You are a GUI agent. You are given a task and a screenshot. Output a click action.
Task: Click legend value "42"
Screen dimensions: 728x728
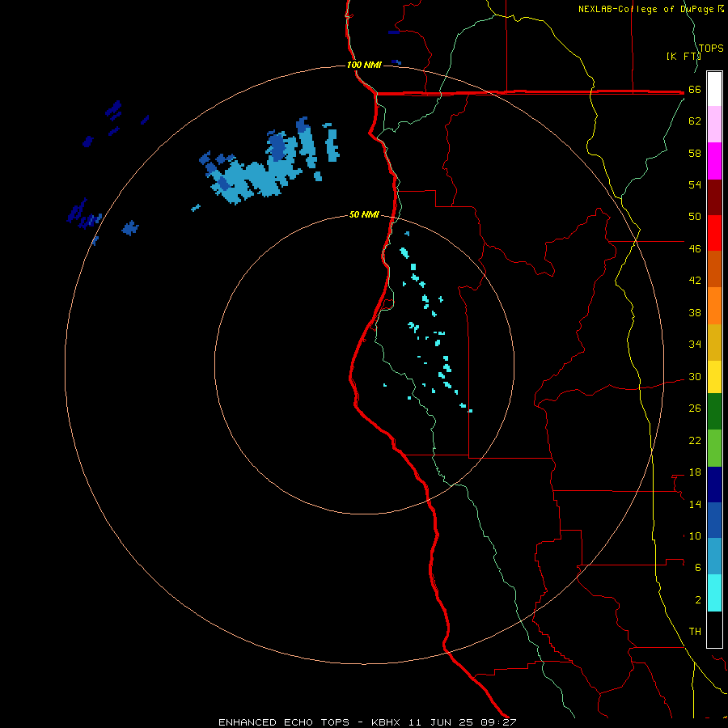695,281
